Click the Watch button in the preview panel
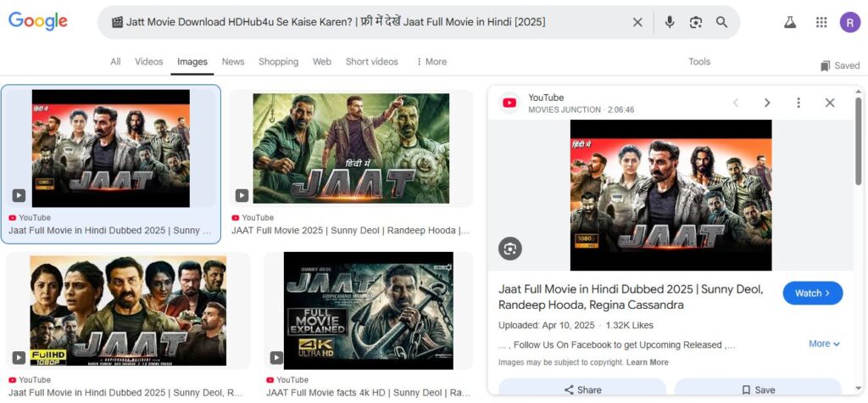 pos(813,294)
